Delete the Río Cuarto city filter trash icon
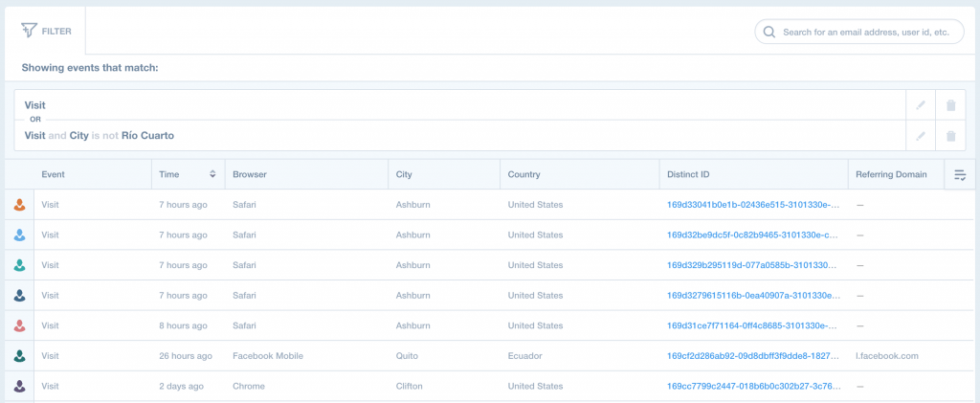This screenshot has width=980, height=403. [x=950, y=136]
